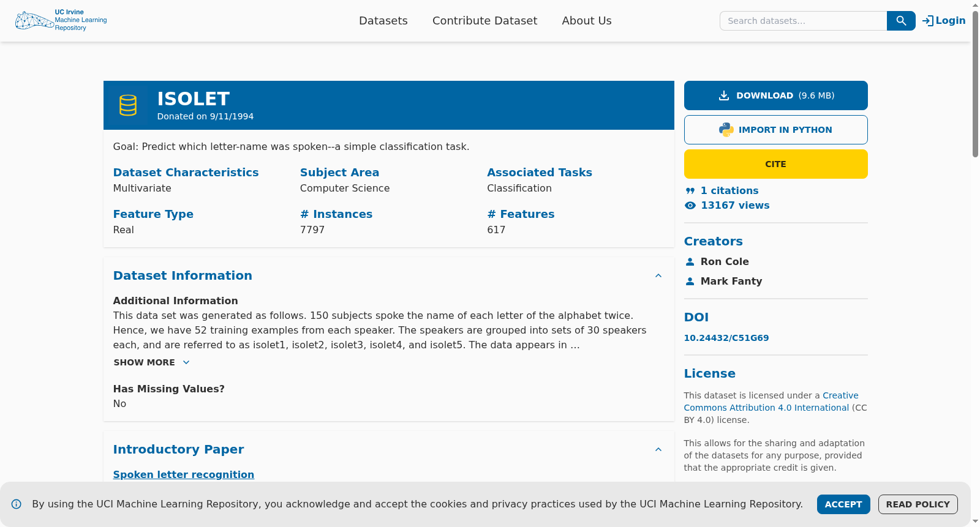Screen dimensions: 980x527
Task: Click the eye icon next to views
Action: 690,206
